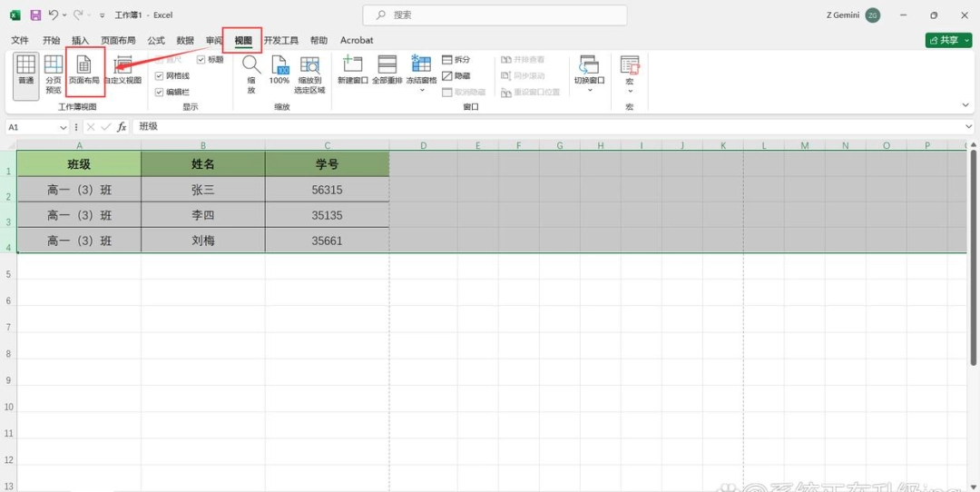This screenshot has height=492, width=980.
Task: Toggle the Gridlines (网格线) checkbox
Action: coord(160,75)
